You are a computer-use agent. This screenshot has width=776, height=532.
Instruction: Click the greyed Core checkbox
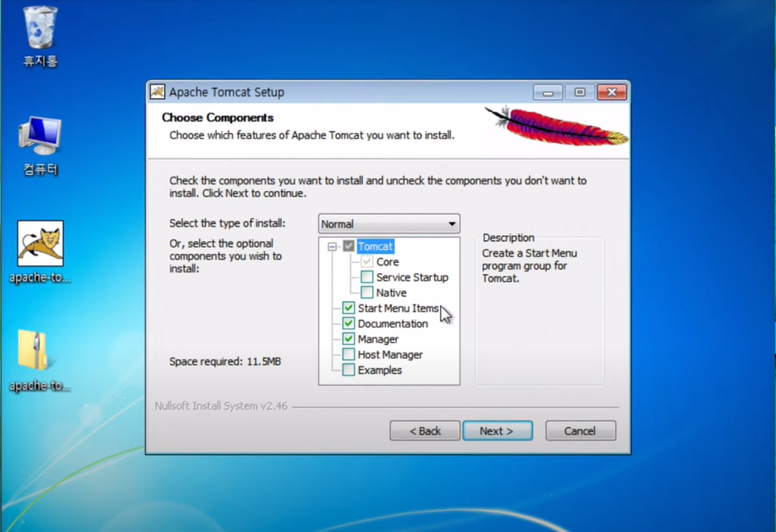[366, 261]
